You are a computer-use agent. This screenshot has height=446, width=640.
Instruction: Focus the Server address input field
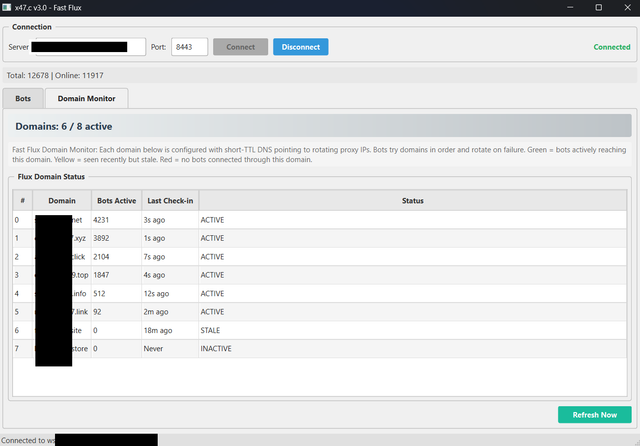[88, 47]
